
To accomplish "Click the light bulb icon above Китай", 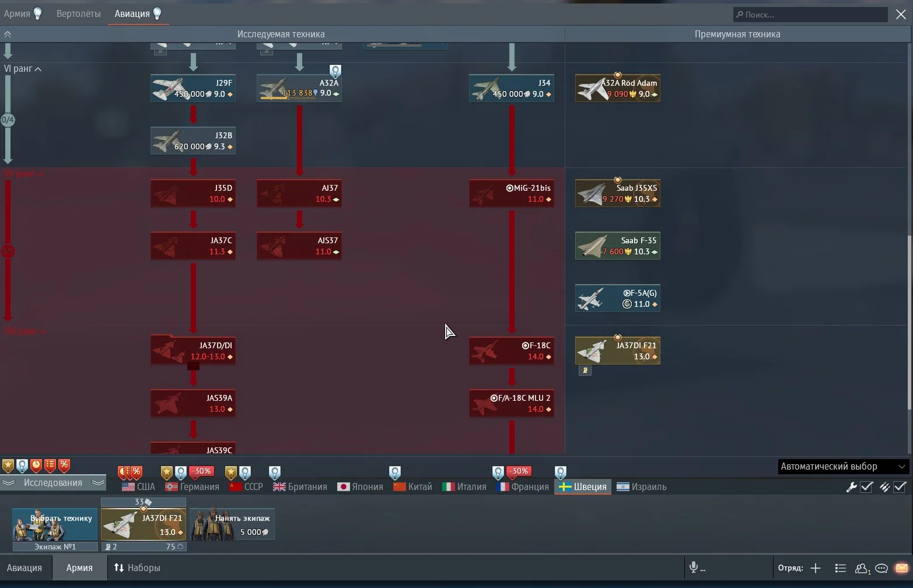I will [x=395, y=473].
